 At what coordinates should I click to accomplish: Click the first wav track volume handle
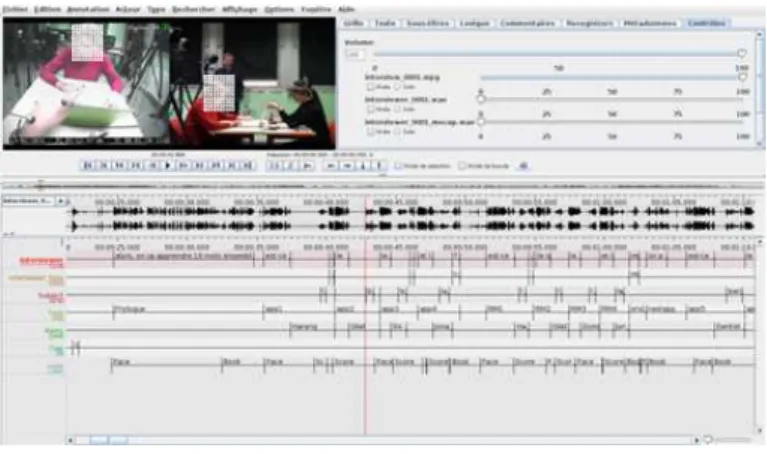tap(481, 99)
